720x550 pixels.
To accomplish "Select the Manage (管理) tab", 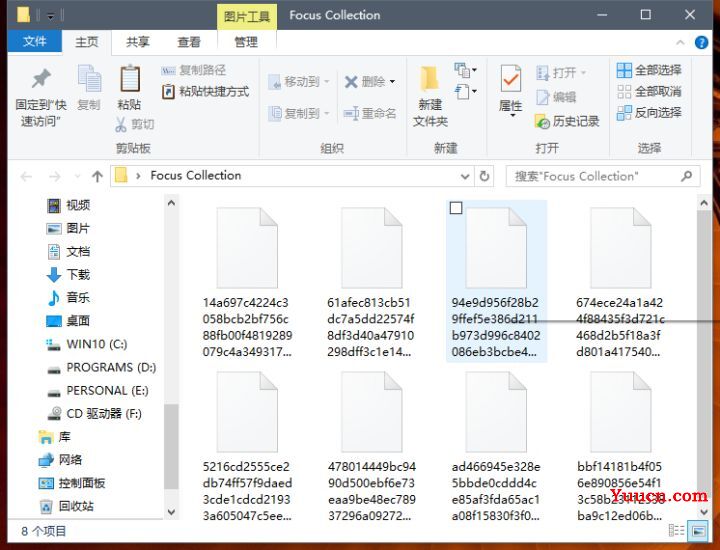I will (x=246, y=42).
